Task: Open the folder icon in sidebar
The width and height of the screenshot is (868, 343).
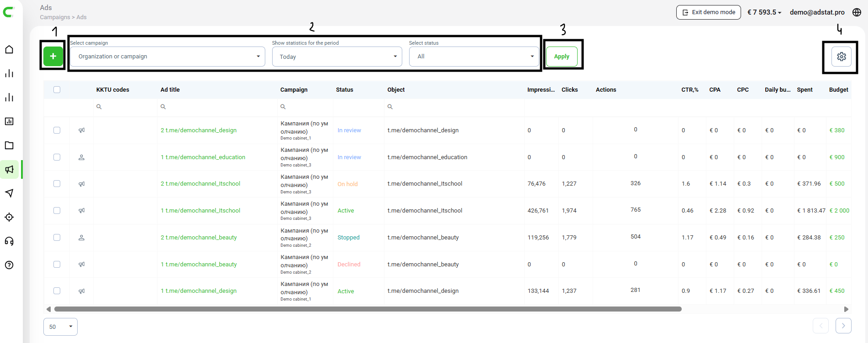Action: coord(9,146)
